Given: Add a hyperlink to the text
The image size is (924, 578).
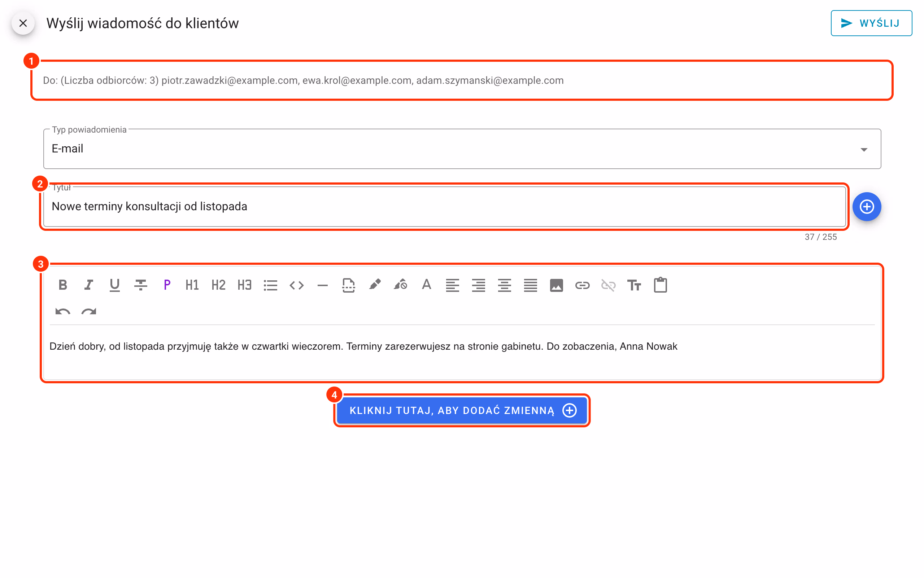Looking at the screenshot, I should click(x=582, y=285).
